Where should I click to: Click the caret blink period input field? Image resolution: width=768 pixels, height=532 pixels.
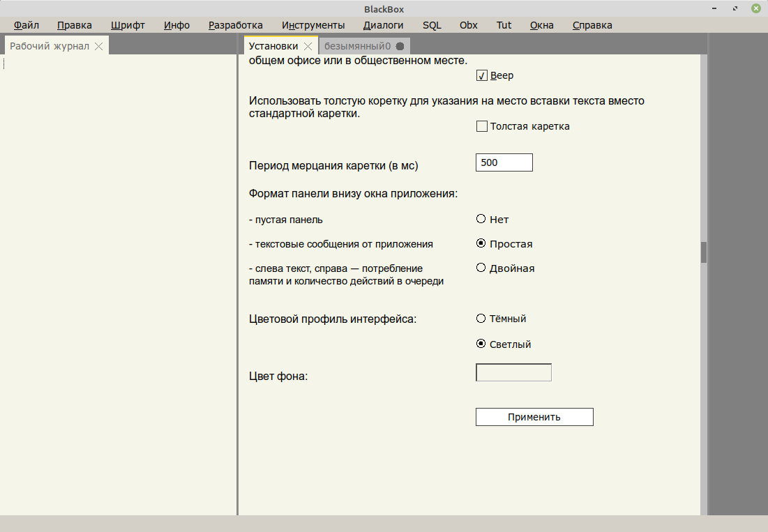[504, 162]
